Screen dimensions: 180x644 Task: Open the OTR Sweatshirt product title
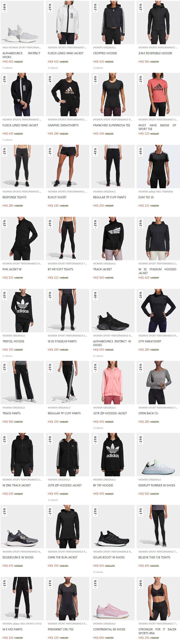(x=150, y=341)
